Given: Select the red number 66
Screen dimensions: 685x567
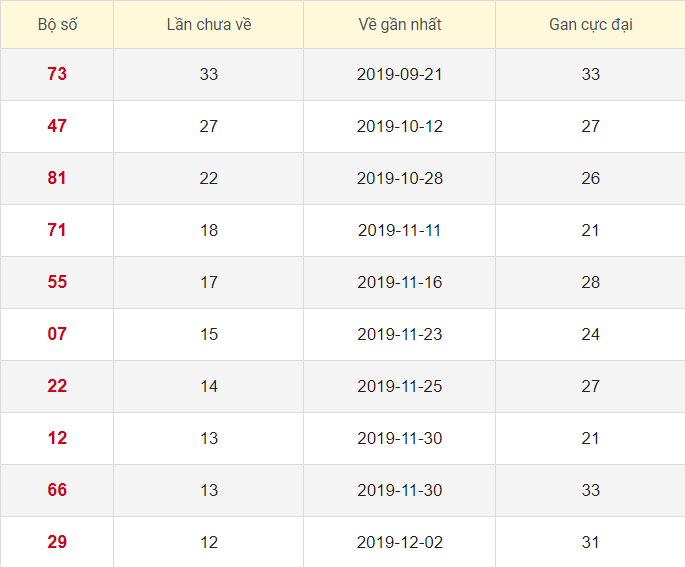Looking at the screenshot, I should click(x=57, y=490).
